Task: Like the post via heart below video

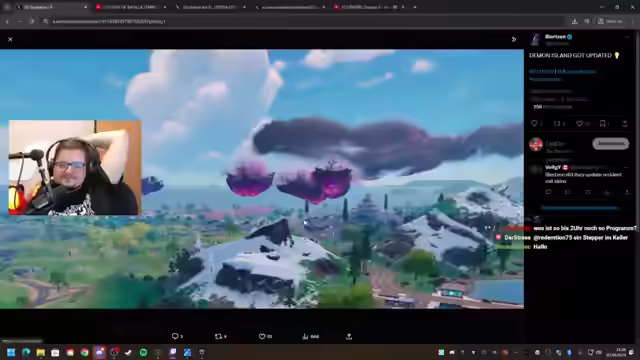Action: pyautogui.click(x=262, y=336)
